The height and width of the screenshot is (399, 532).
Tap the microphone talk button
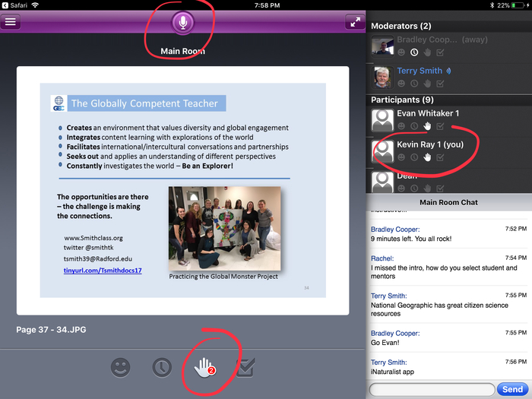pyautogui.click(x=182, y=22)
